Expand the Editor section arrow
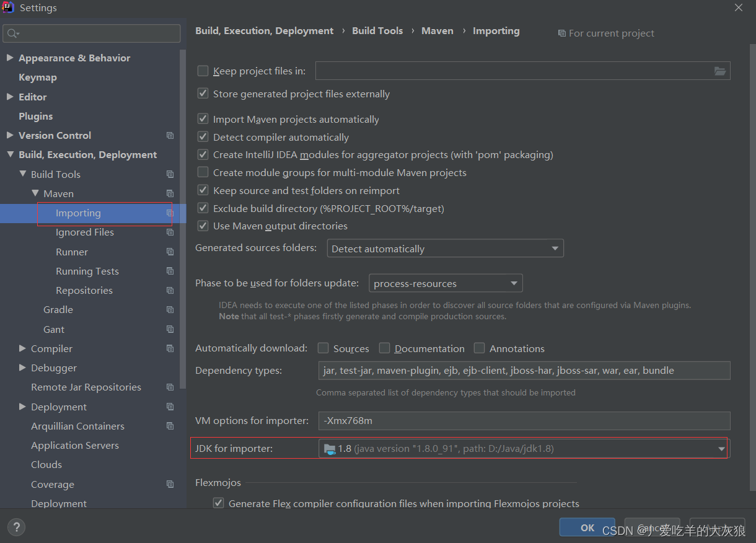The image size is (756, 543). tap(9, 97)
